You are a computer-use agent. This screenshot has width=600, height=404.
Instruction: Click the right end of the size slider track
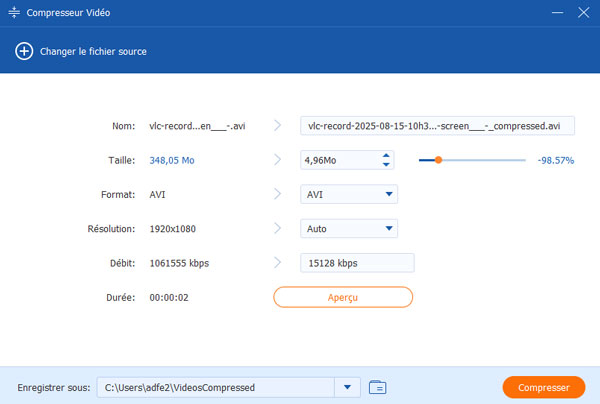pyautogui.click(x=524, y=160)
